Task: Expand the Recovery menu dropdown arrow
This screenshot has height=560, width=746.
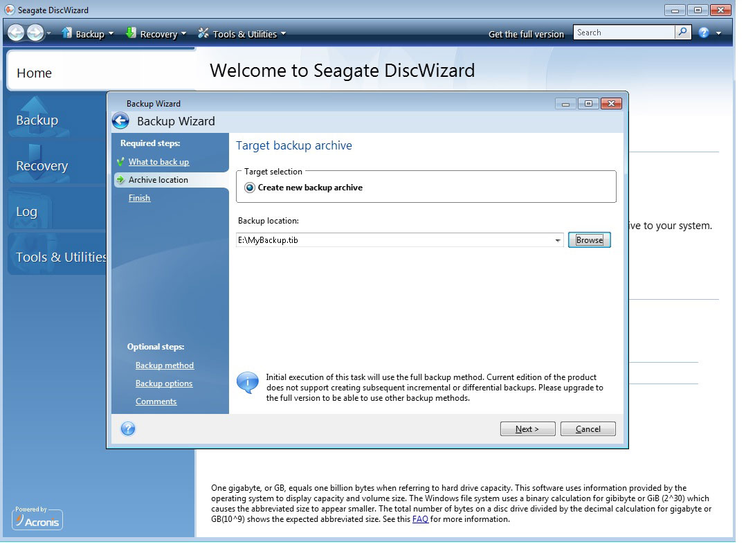Action: click(x=183, y=34)
